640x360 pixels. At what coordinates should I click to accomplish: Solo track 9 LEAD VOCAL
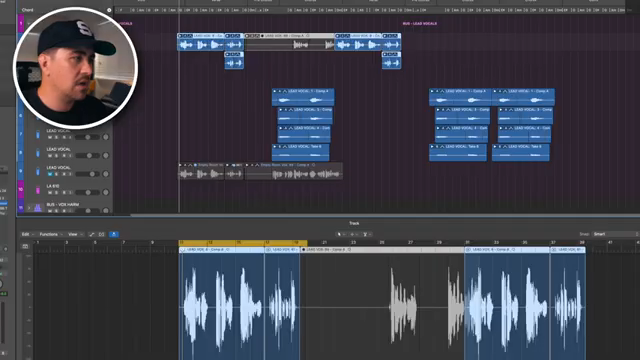pyautogui.click(x=57, y=174)
